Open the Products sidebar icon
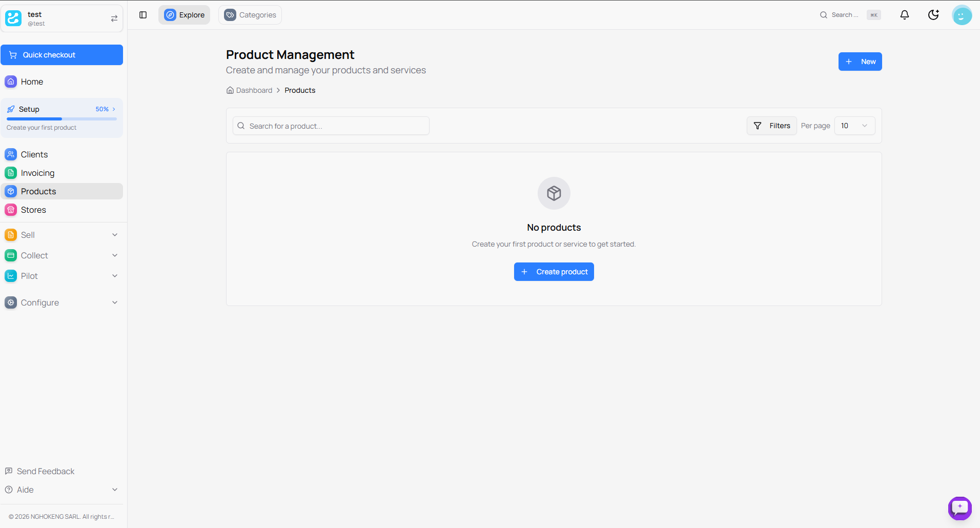980x528 pixels. 11,191
